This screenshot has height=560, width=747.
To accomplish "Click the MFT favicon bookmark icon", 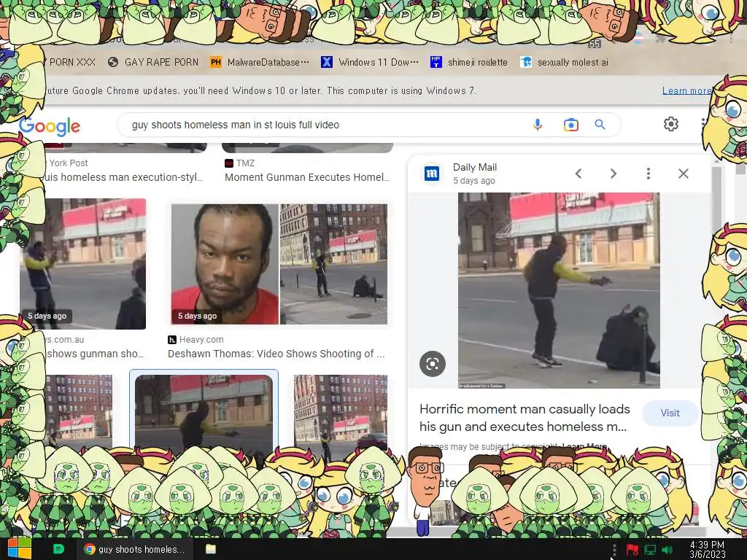I will pyautogui.click(x=436, y=63).
